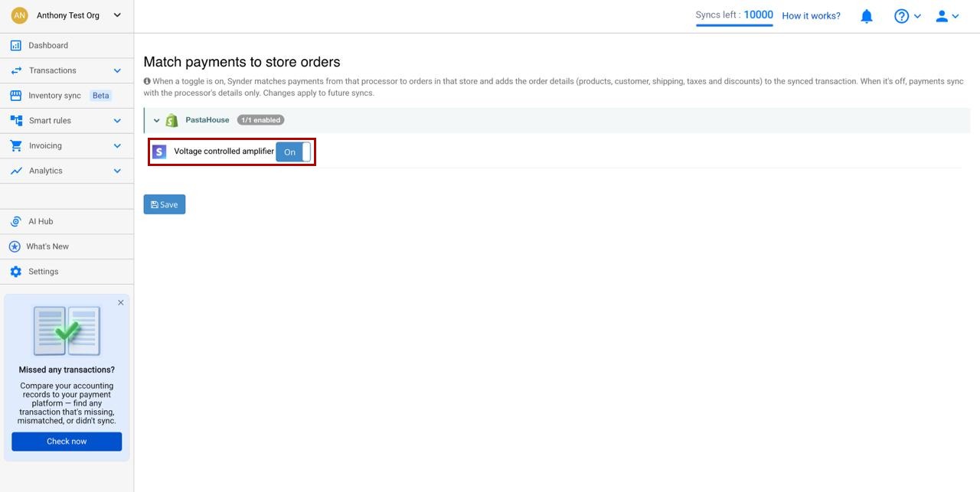Screen dimensions: 980x492
Task: Click the Analytics chart icon
Action: point(16,171)
